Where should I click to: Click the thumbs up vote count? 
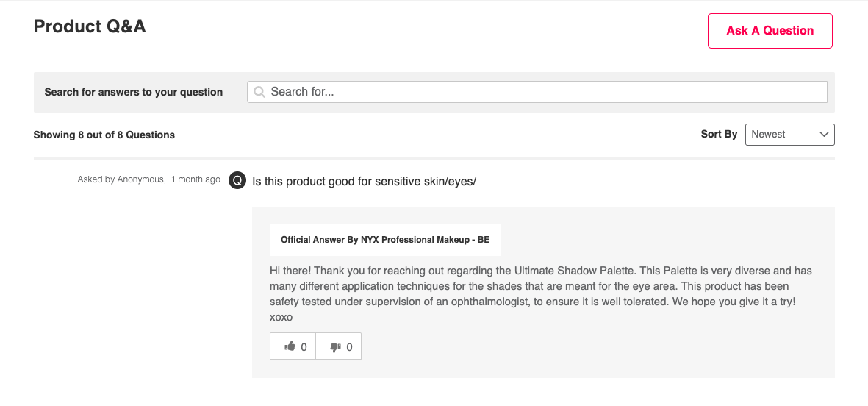304,347
